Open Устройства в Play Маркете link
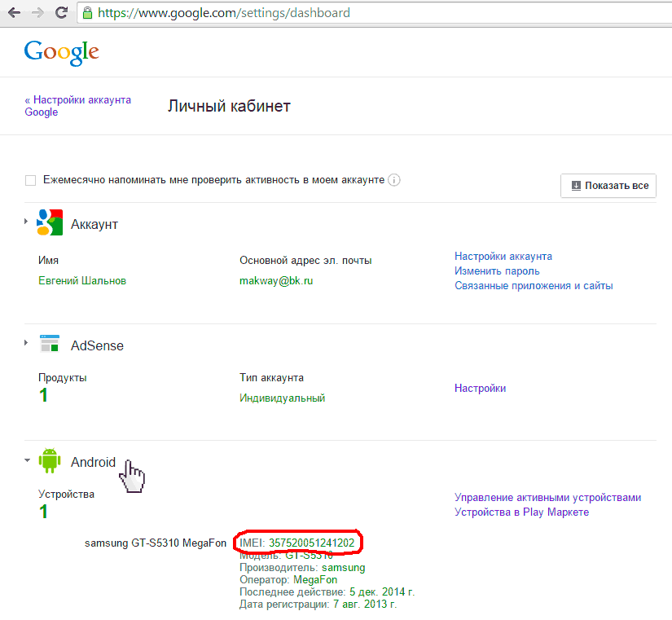The image size is (672, 620). 521,512
